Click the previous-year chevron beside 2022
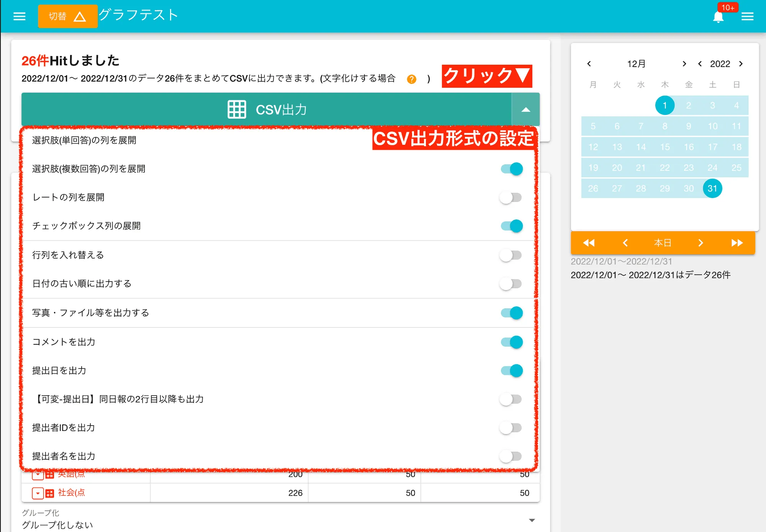The width and height of the screenshot is (766, 532). (700, 64)
